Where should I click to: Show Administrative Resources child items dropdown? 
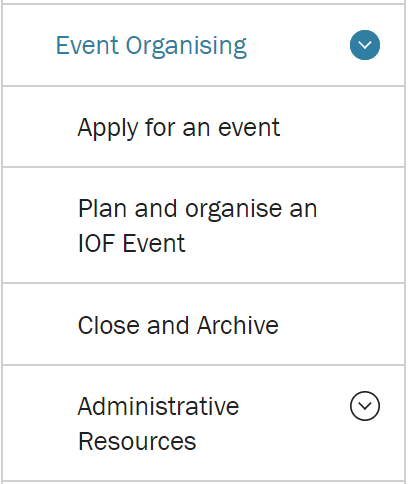coord(365,406)
